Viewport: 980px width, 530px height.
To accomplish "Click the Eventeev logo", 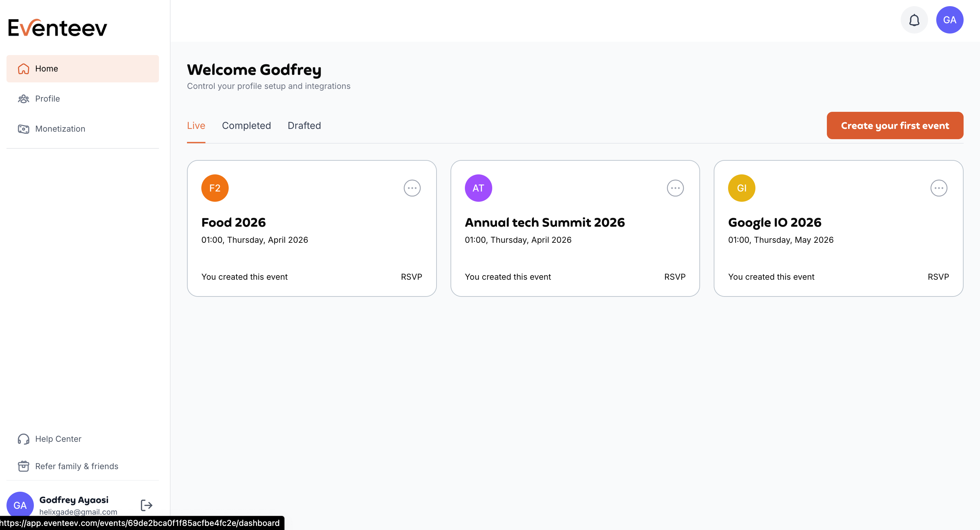I will 58,28.
